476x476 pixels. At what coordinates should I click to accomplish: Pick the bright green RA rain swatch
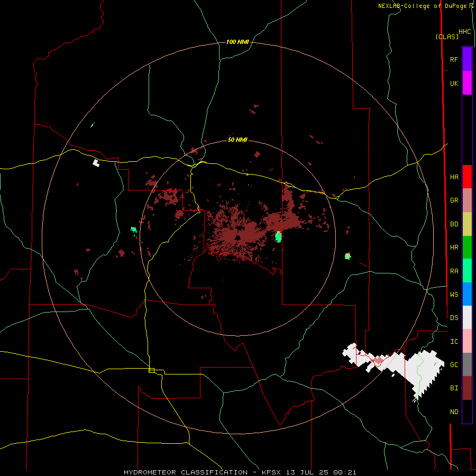pyautogui.click(x=467, y=271)
